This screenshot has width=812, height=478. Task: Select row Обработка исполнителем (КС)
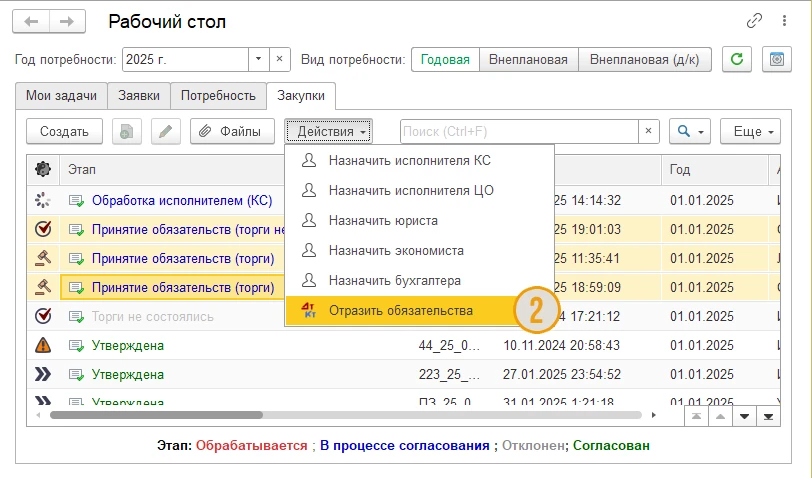(x=404, y=200)
